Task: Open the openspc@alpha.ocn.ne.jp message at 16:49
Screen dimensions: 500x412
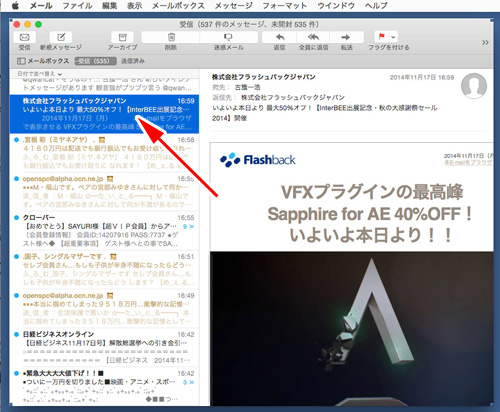Action: (104, 309)
